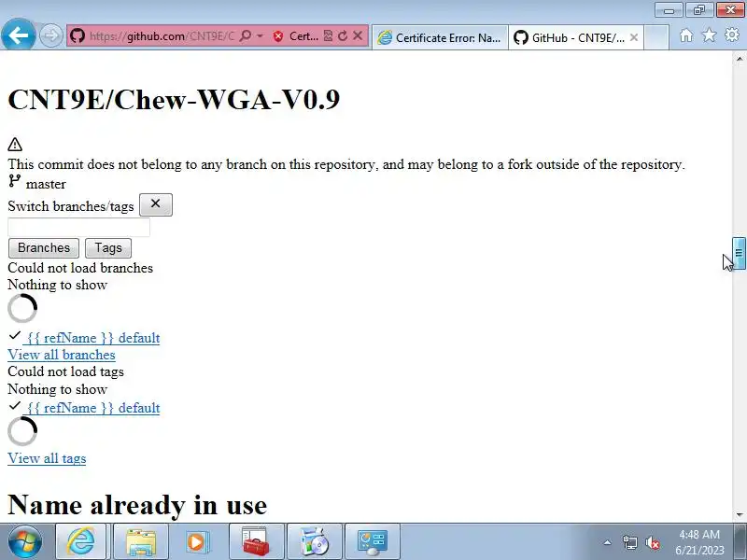This screenshot has height=560, width=747.
Task: Click the scrollbar up arrow
Action: [x=740, y=60]
